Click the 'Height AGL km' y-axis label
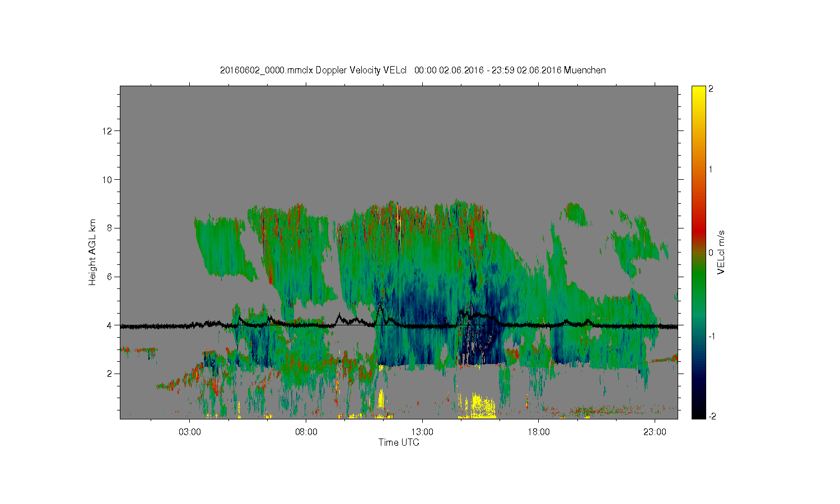The height and width of the screenshot is (504, 840). [x=92, y=252]
